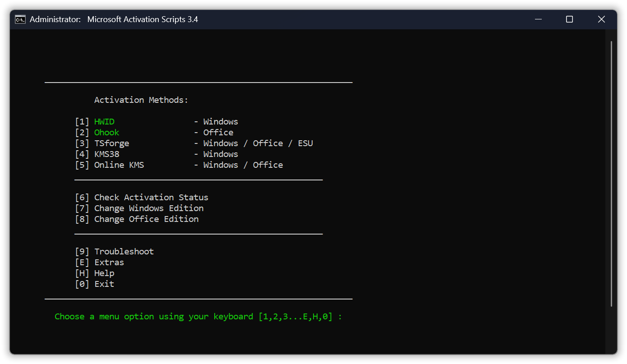
Task: Click the command prompt icon in title bar
Action: tap(20, 19)
